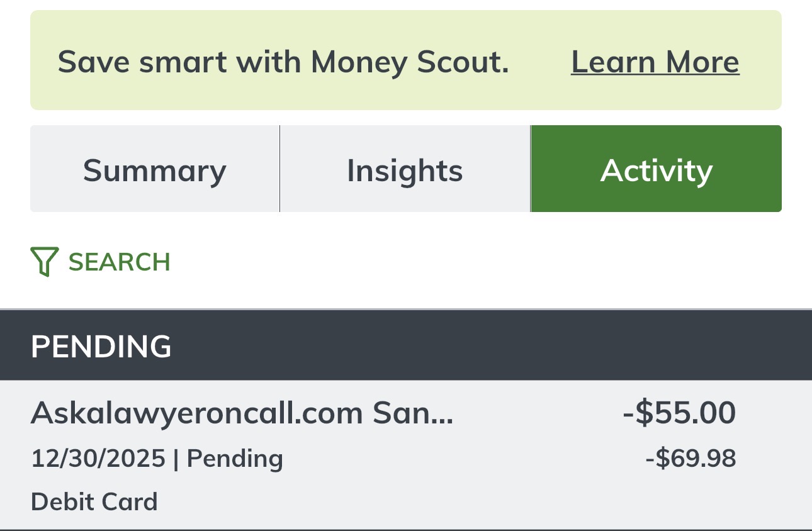Screen dimensions: 812x531
Task: Tap the truncated San... merchant text
Action: (413, 413)
